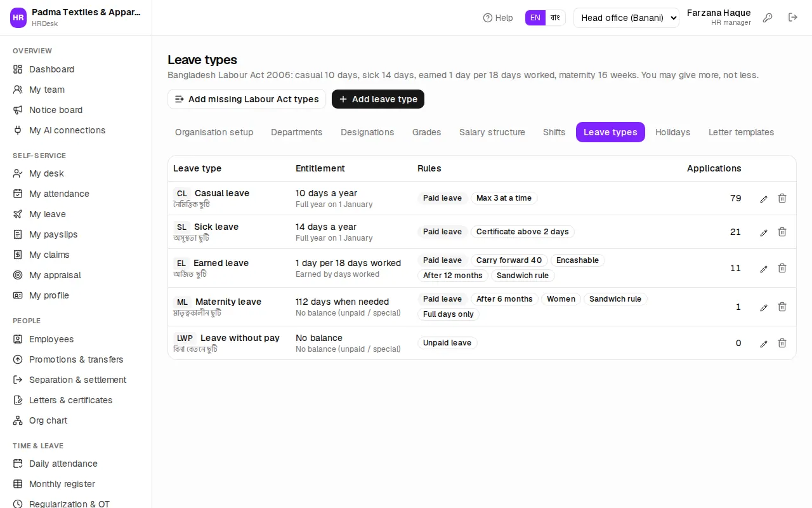Delete Casual leave with its trash icon
The width and height of the screenshot is (812, 508).
(782, 199)
